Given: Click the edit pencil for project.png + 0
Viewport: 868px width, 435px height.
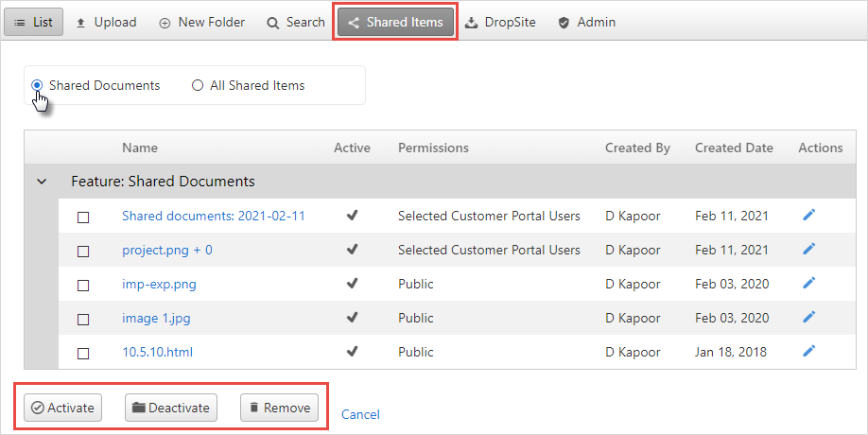Looking at the screenshot, I should coord(808,249).
